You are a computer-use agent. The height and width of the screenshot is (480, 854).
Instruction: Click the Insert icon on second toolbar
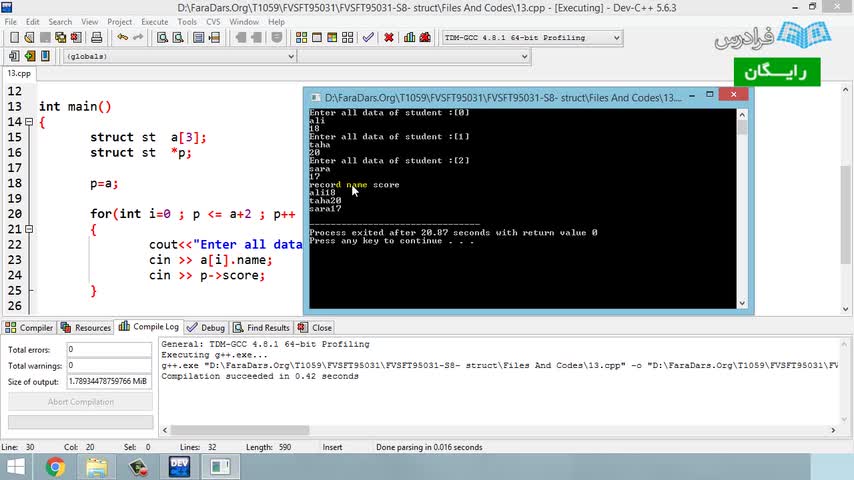point(14,56)
